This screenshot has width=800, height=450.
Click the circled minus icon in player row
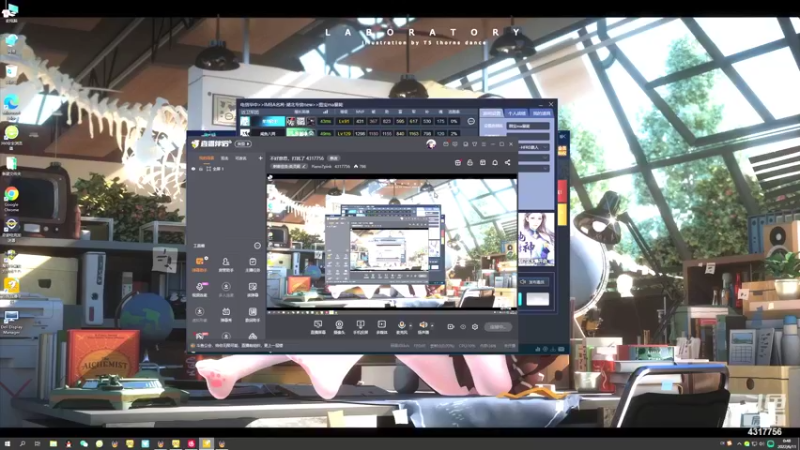471,121
